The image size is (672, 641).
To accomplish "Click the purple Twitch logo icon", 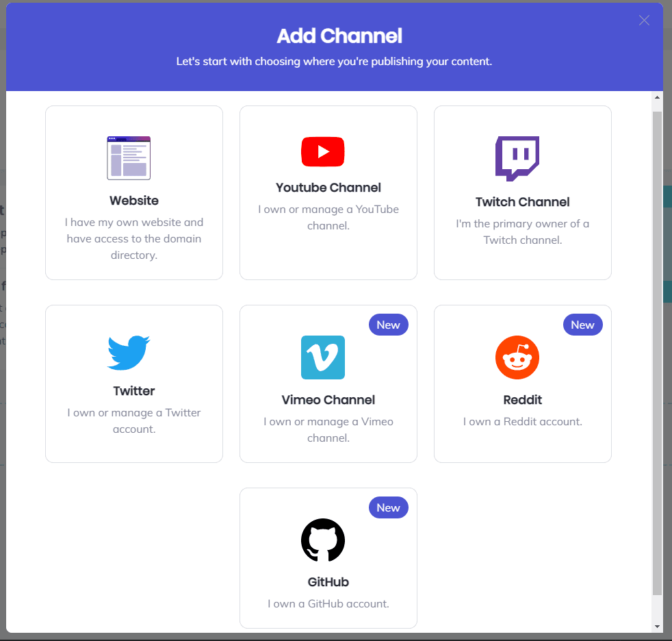I will tap(517, 159).
